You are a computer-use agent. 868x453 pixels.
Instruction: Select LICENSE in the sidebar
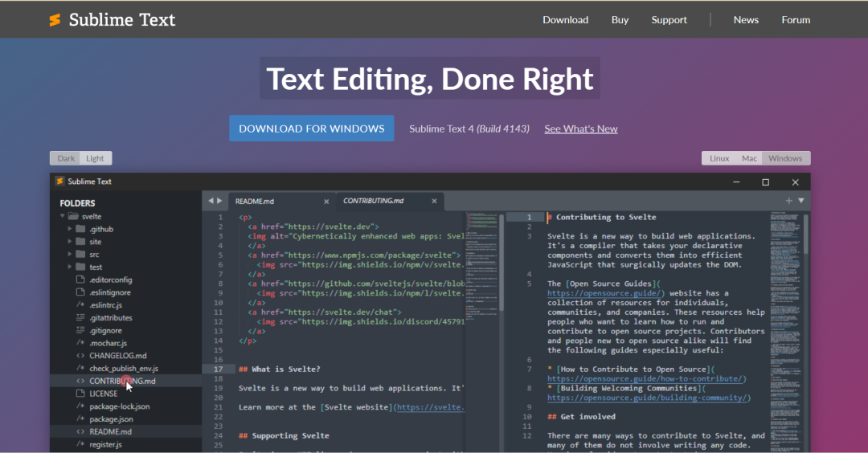coord(104,394)
